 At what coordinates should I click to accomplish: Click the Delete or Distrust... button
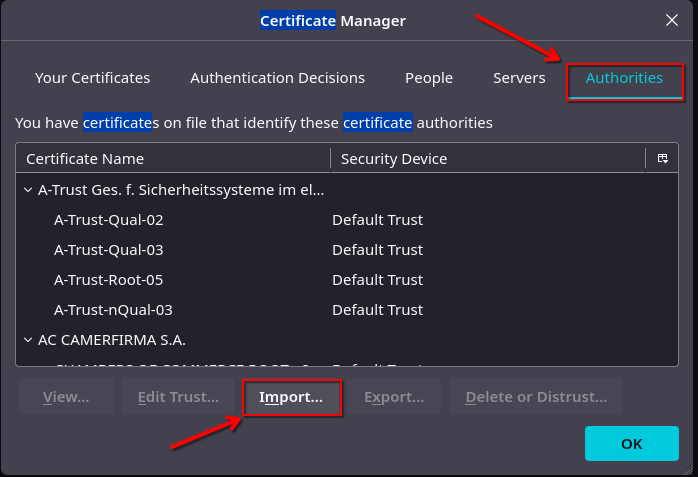click(536, 397)
